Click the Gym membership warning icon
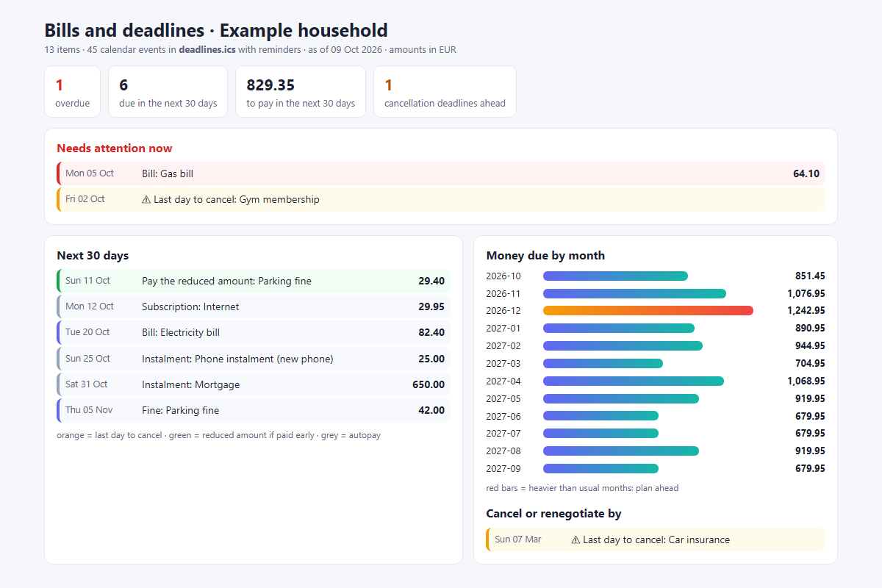Viewport: 882px width, 588px height. 146,199
